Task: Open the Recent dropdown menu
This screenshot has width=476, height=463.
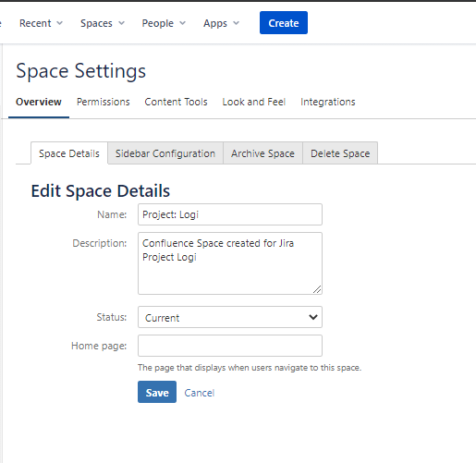Action: (x=41, y=23)
